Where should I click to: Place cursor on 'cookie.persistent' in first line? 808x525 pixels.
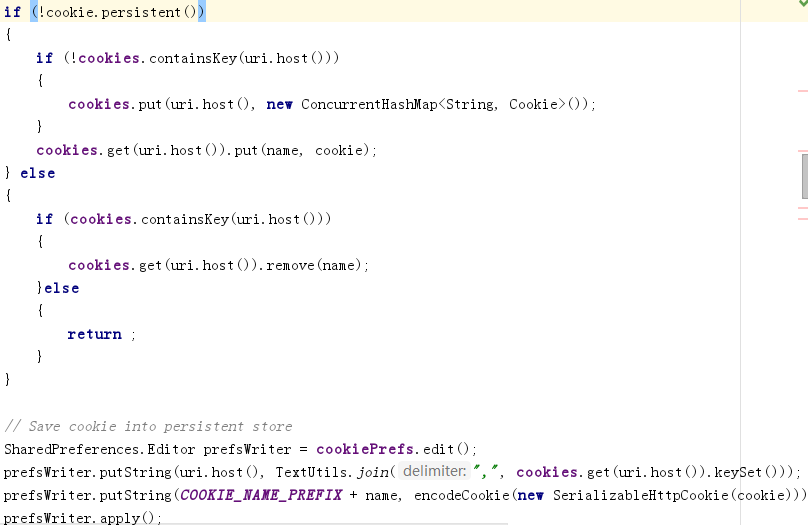pos(113,12)
